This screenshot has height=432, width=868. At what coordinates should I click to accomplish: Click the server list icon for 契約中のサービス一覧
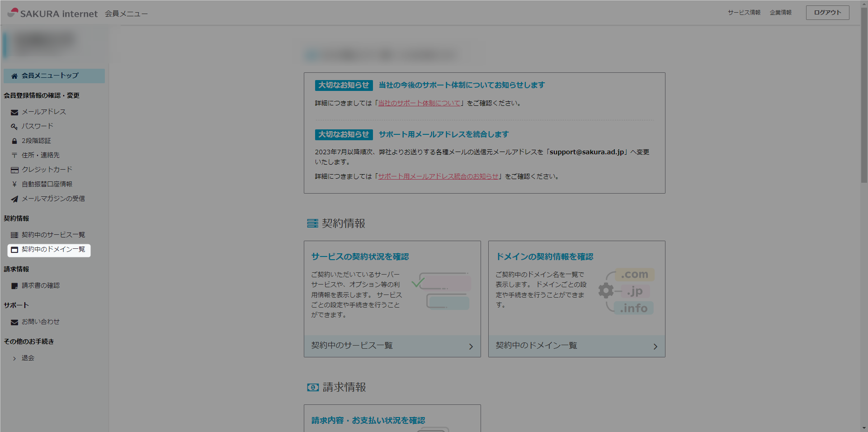click(14, 235)
